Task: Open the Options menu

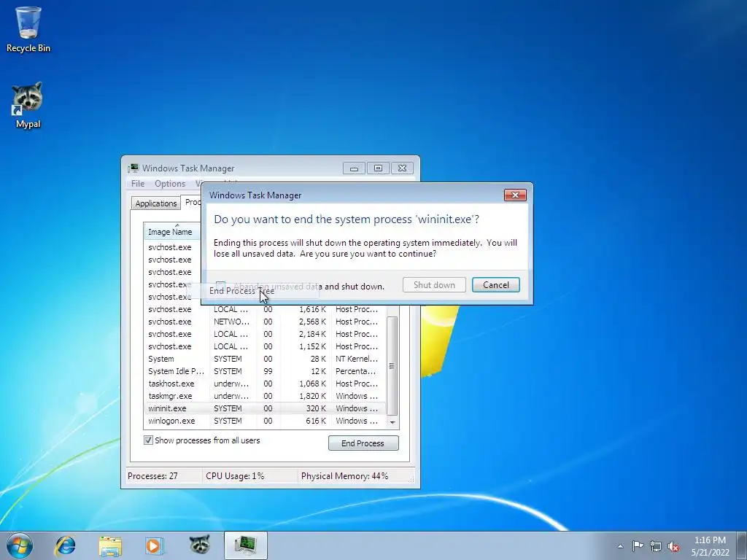Action: coord(169,183)
